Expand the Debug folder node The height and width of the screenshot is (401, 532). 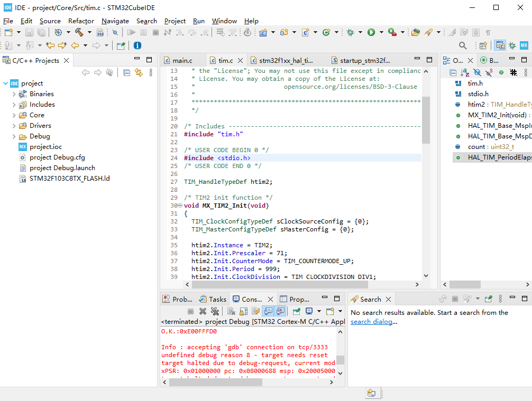pos(14,137)
